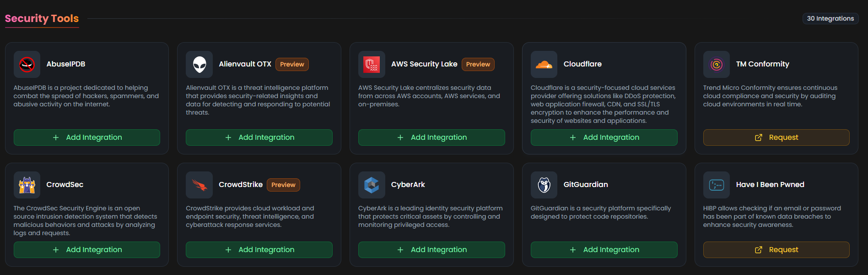The image size is (868, 275).
Task: Click the 30 Integrations count badge
Action: [830, 18]
